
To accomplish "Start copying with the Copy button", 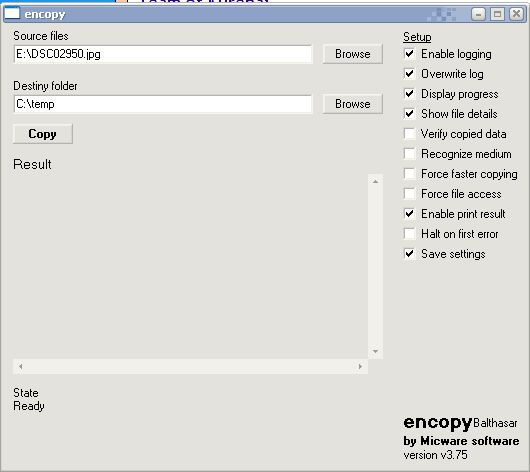I will [x=43, y=134].
